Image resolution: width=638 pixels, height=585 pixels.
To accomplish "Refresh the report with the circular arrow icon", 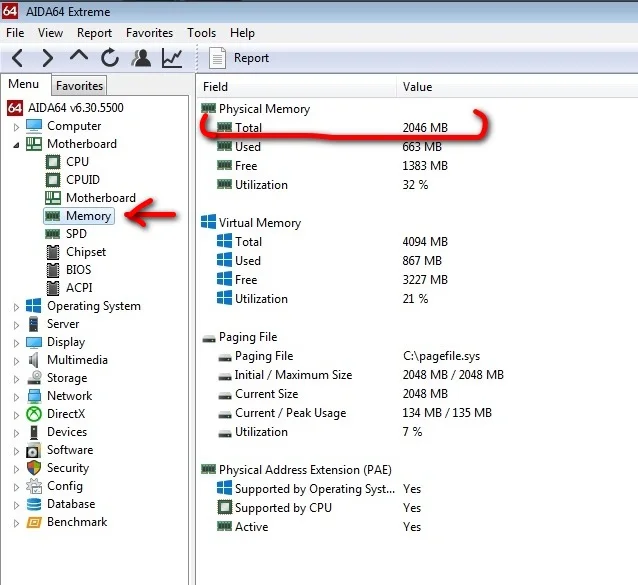I will [x=110, y=58].
